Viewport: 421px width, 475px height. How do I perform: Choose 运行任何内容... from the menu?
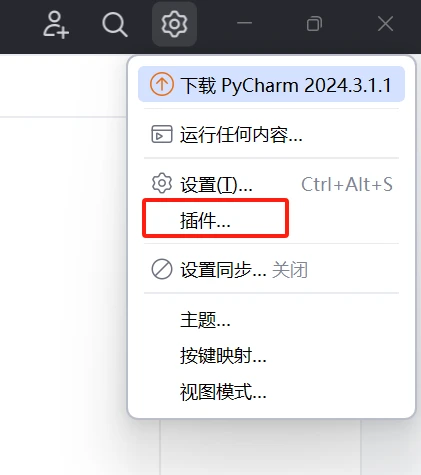[271, 134]
